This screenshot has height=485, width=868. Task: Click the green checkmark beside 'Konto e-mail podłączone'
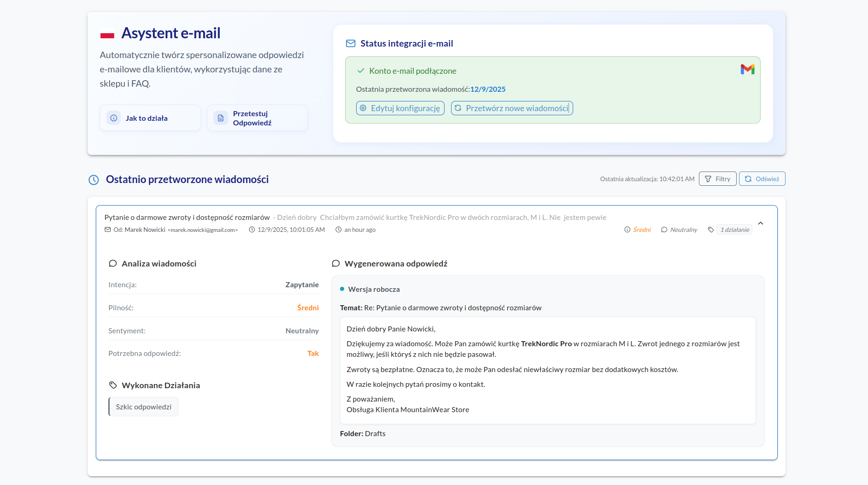click(360, 71)
